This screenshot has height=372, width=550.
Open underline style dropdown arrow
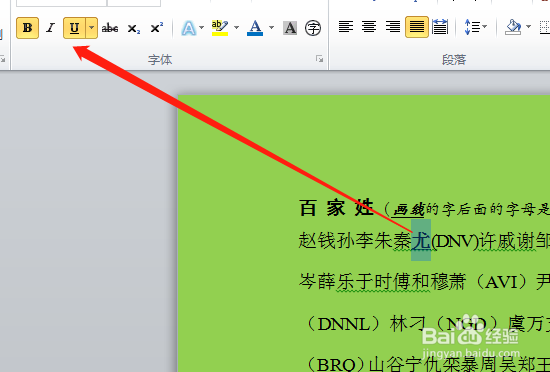(x=92, y=28)
